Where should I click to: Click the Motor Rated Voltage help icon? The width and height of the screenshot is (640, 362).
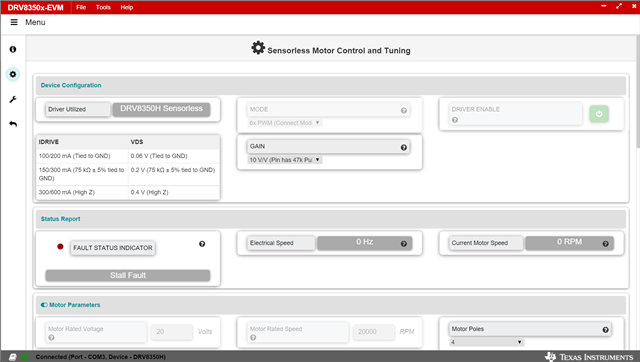[x=51, y=338]
